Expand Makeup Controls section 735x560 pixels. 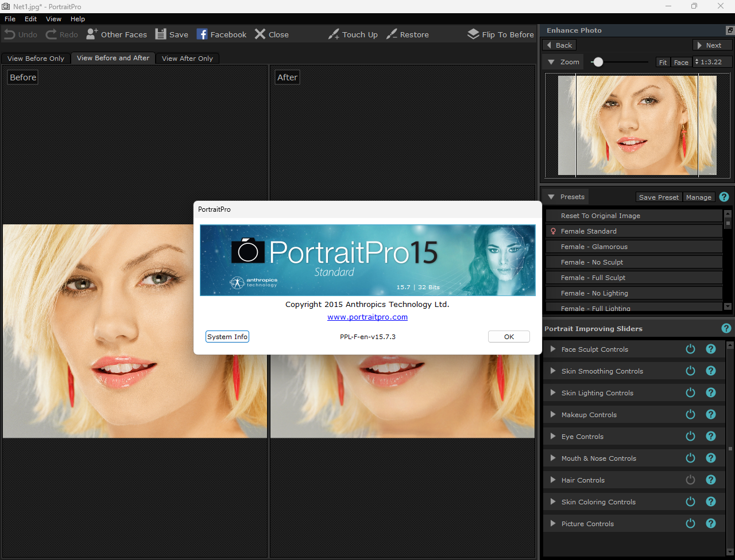coord(553,415)
